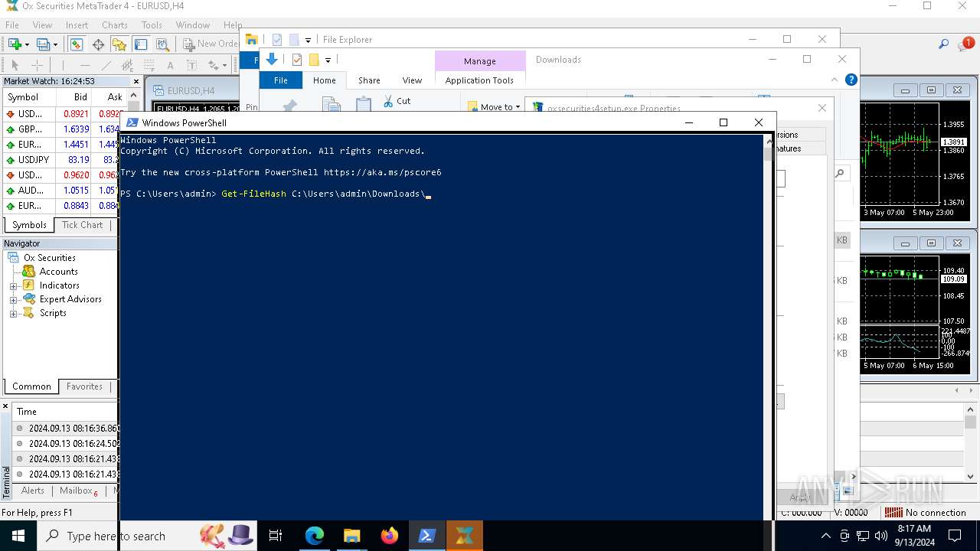
Task: Open File Explorer from the taskbar
Action: [351, 536]
